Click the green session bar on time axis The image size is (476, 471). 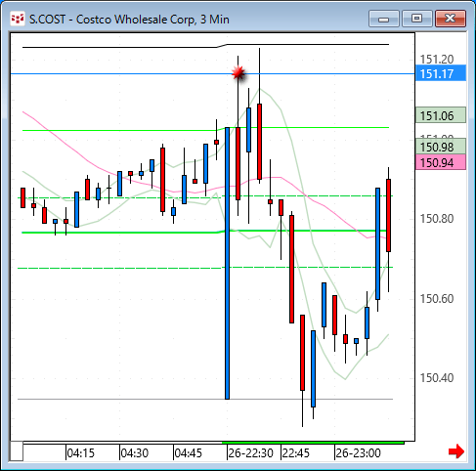(313, 443)
